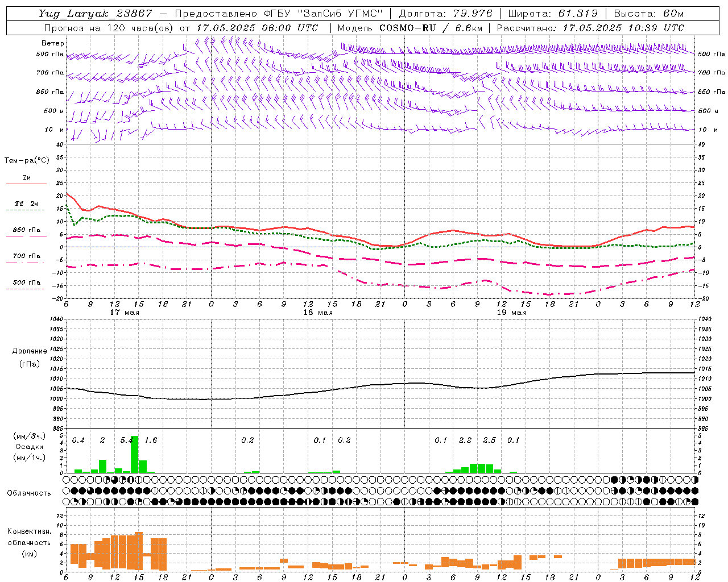Screen dimensions: 728x582
Task: Click the (мм/1ч.) units label
Action: click(x=29, y=458)
